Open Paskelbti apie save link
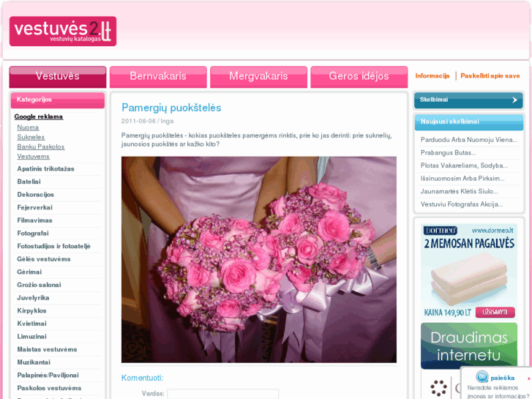The image size is (532, 399). [x=490, y=75]
